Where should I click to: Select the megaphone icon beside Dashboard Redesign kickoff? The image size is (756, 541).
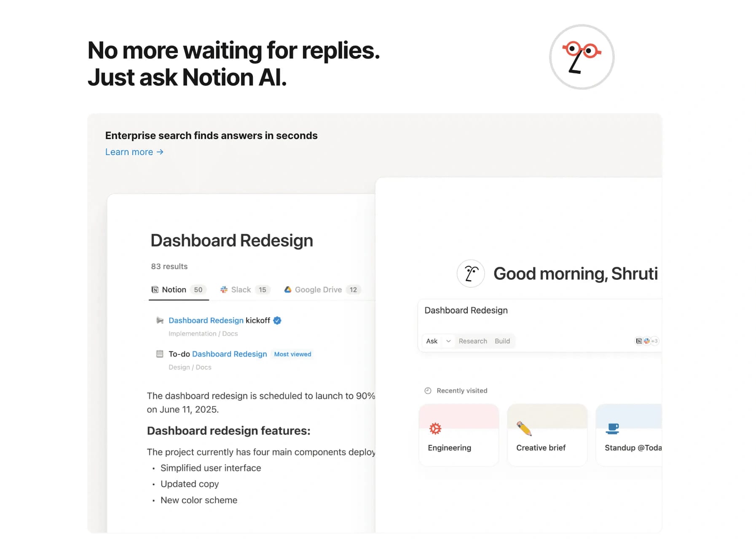pyautogui.click(x=159, y=320)
